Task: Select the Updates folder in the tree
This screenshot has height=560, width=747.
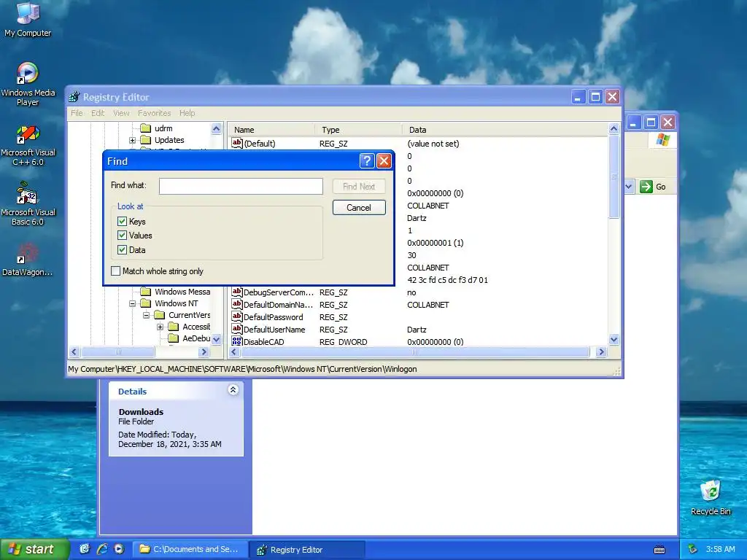Action: point(163,140)
